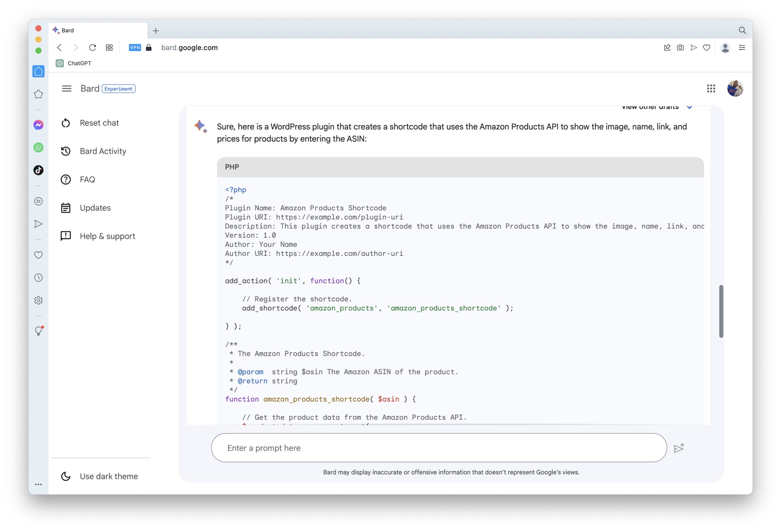Viewport: 781px width, 532px height.
Task: Toggle the Bard hamburger main menu
Action: pos(67,89)
